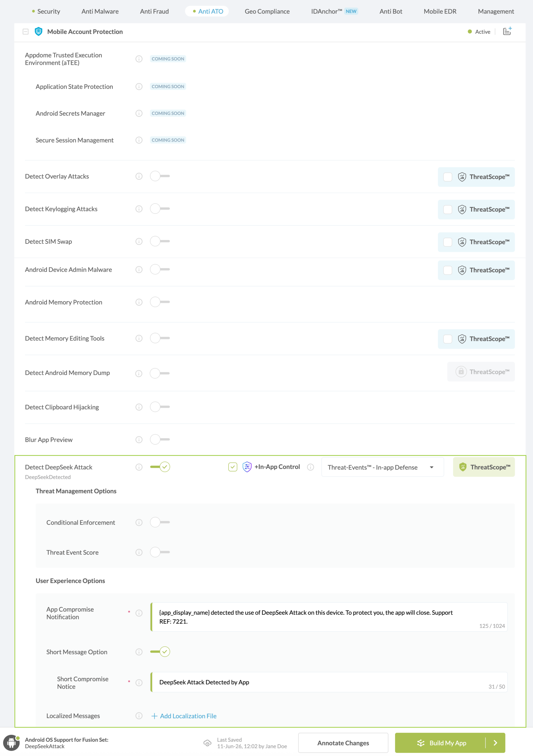Screen dimensions: 533x756
Task: Check ThreatScope box for Detect Memory Editing Tools
Action: (x=448, y=339)
